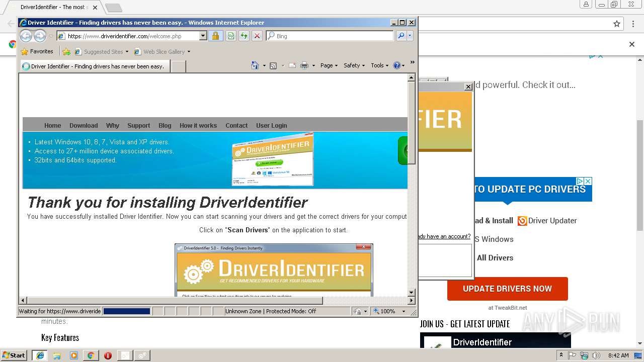This screenshot has height=362, width=644.
Task: Open the Page menu
Action: point(329,65)
